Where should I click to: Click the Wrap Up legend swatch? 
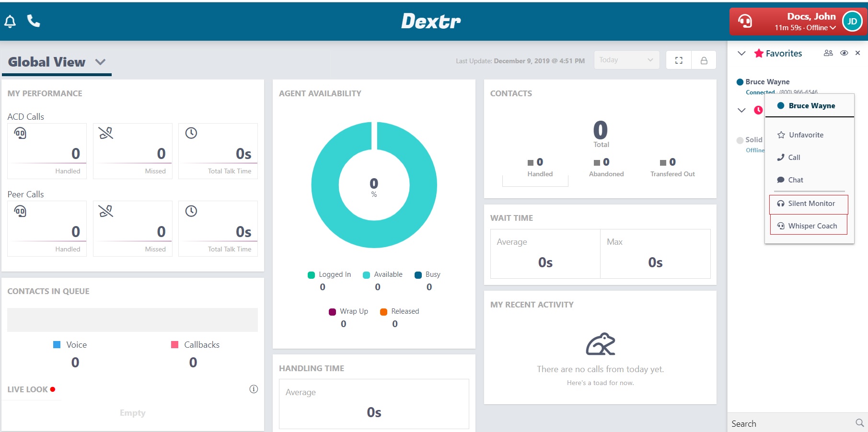332,312
